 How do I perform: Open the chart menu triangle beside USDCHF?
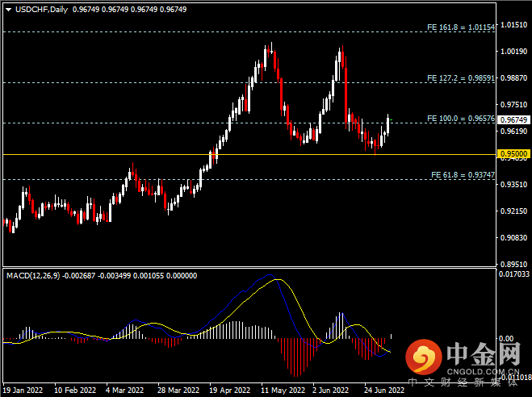pyautogui.click(x=9, y=10)
